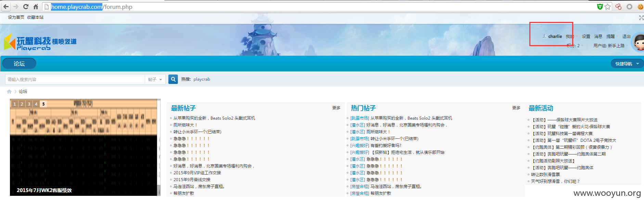Viewport: 644px width, 203px height.
Task: Click the home icon in the breadcrumb
Action: click(9, 92)
